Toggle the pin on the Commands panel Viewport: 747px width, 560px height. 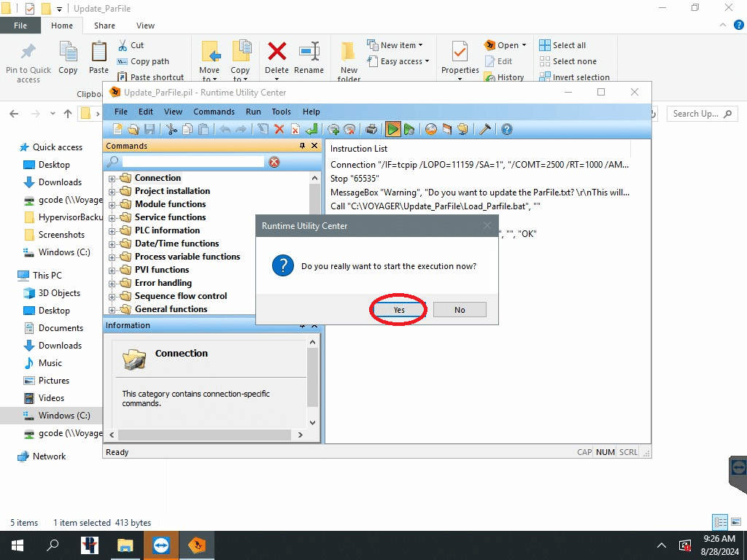click(303, 146)
